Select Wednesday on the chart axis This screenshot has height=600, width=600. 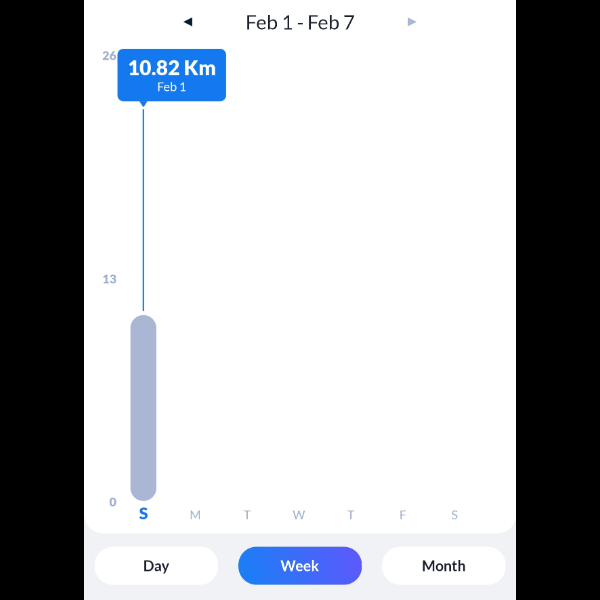coord(299,515)
